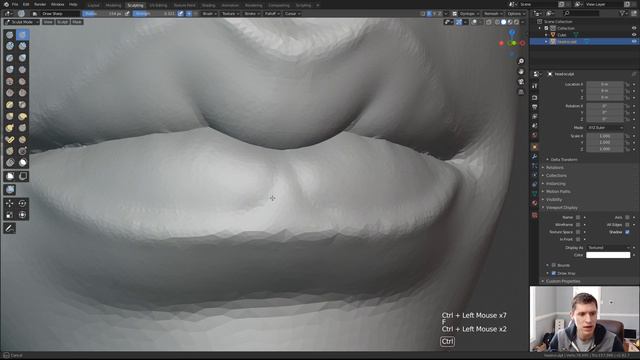Select the active Draw Sharp brush tool
The image size is (640, 360).
pyautogui.click(x=22, y=35)
